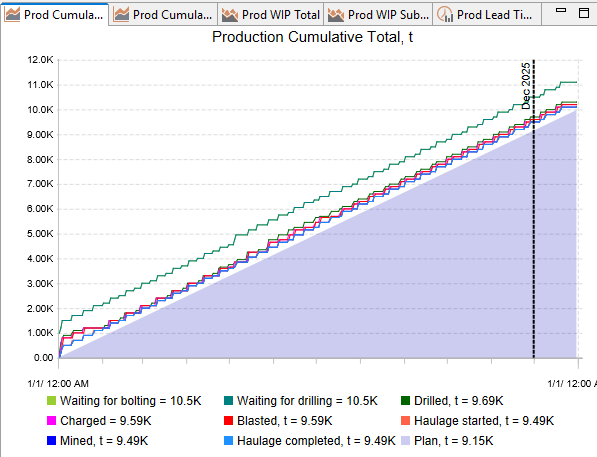597x457 pixels.
Task: Maximize the chart view panel
Action: (x=584, y=13)
